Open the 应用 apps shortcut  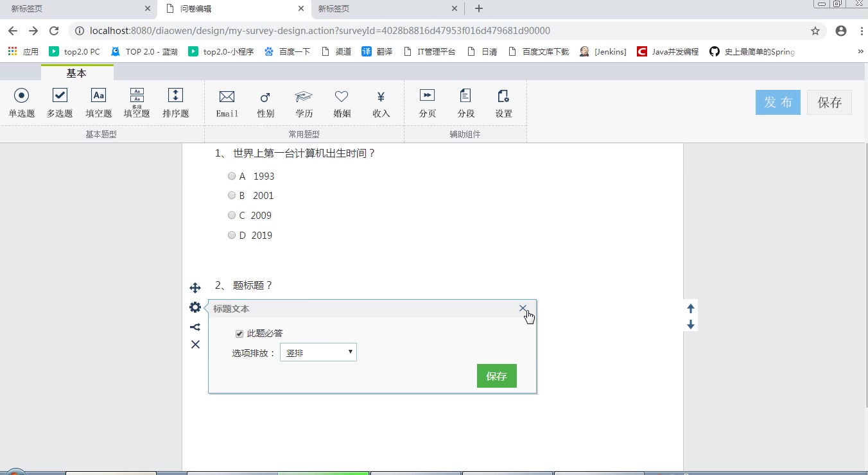(x=23, y=52)
